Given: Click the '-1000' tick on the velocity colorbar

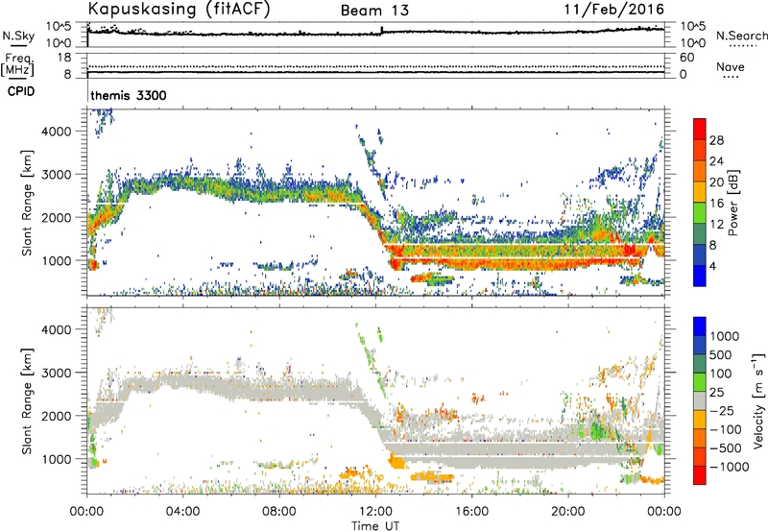Looking at the screenshot, I should [730, 467].
